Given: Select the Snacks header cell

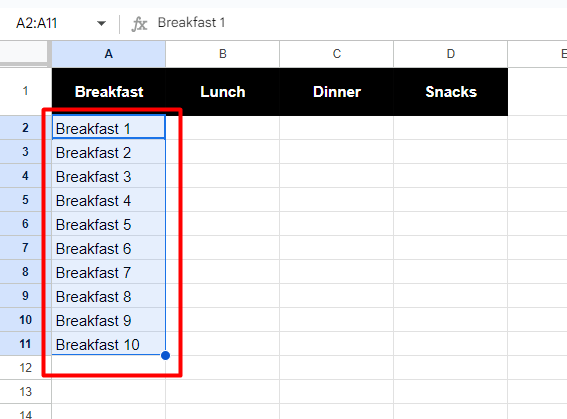Looking at the screenshot, I should [x=450, y=92].
